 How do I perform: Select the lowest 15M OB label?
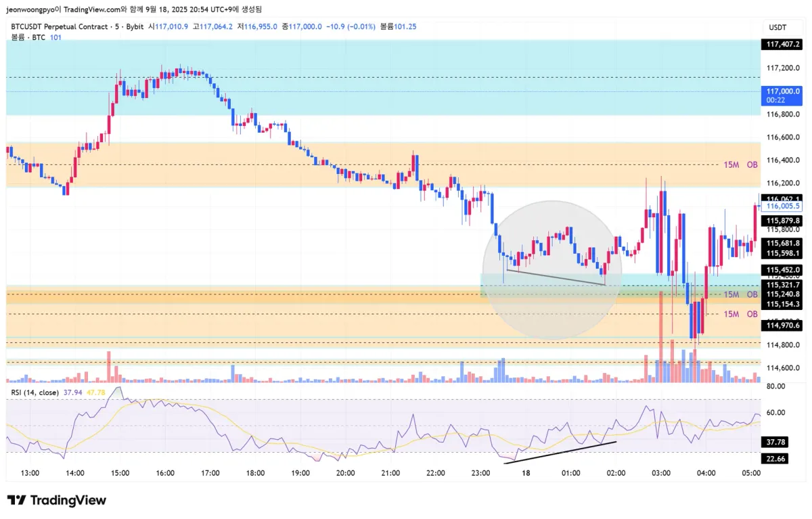click(740, 314)
